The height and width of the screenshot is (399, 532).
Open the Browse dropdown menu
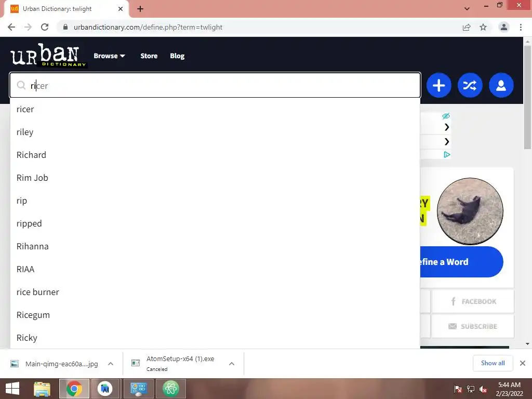pos(109,56)
